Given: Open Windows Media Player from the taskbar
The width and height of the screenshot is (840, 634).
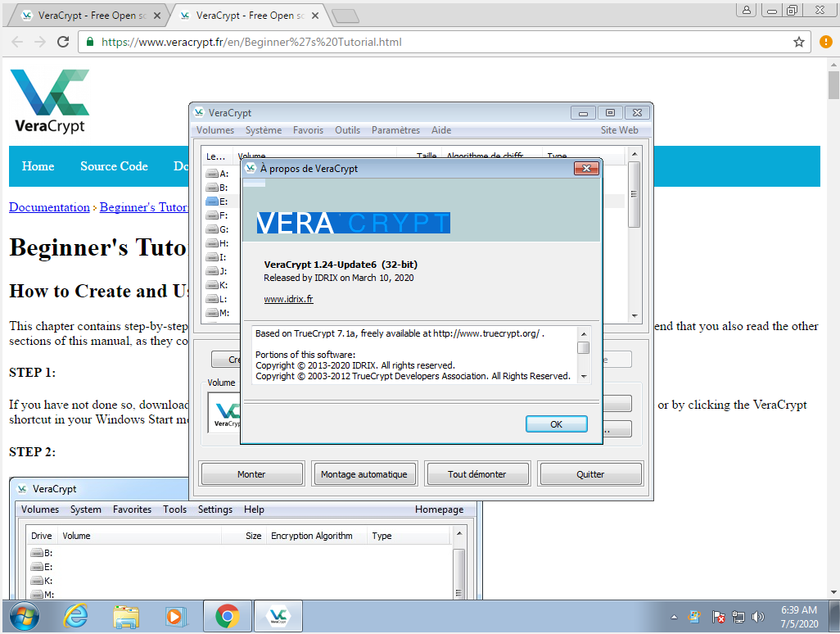Looking at the screenshot, I should 174,617.
